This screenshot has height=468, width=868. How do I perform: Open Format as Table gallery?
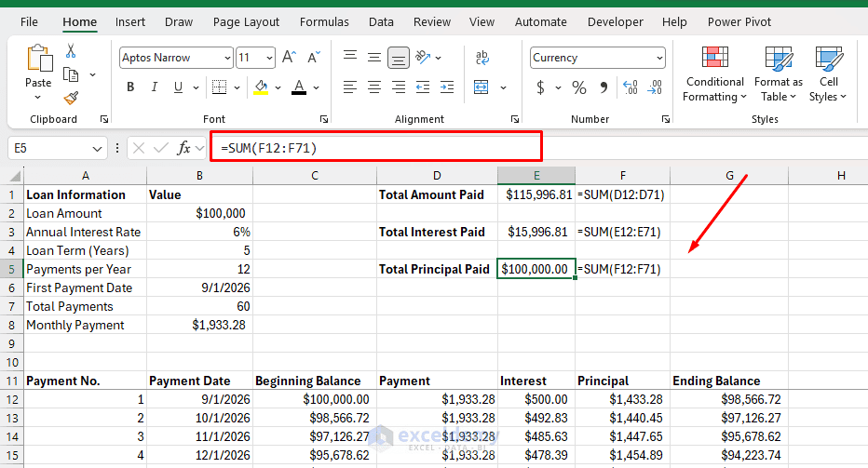click(x=779, y=74)
